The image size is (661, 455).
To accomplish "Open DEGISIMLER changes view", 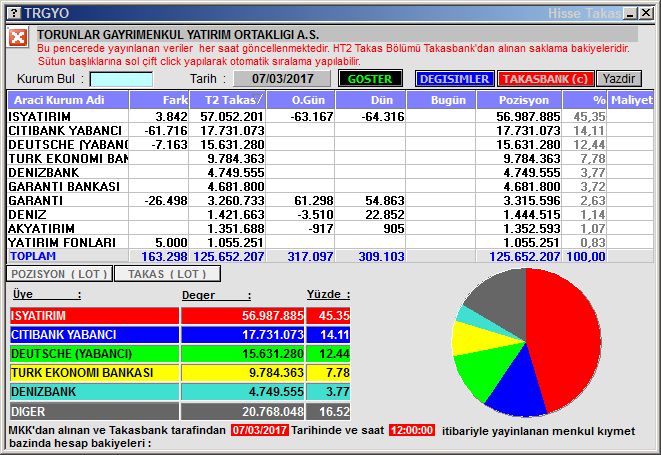I will [x=454, y=79].
